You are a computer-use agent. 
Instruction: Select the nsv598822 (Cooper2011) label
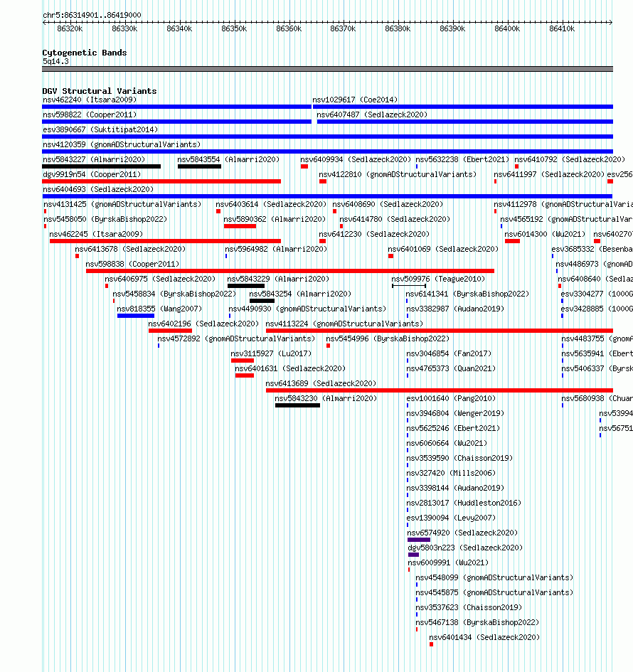pos(90,115)
